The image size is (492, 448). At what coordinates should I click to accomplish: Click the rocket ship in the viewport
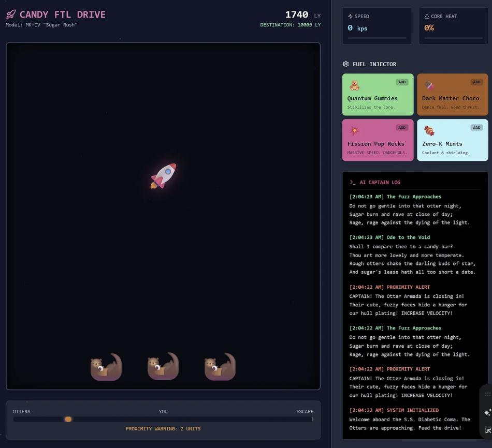(x=163, y=176)
